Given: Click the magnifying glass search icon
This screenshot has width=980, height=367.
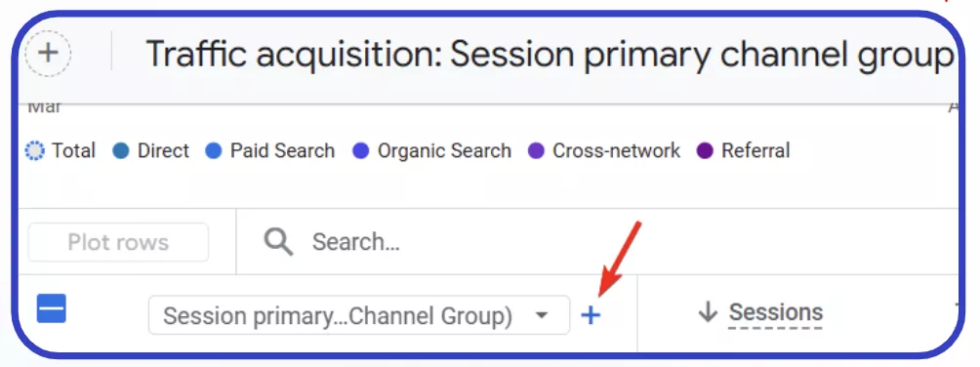Looking at the screenshot, I should 278,241.
